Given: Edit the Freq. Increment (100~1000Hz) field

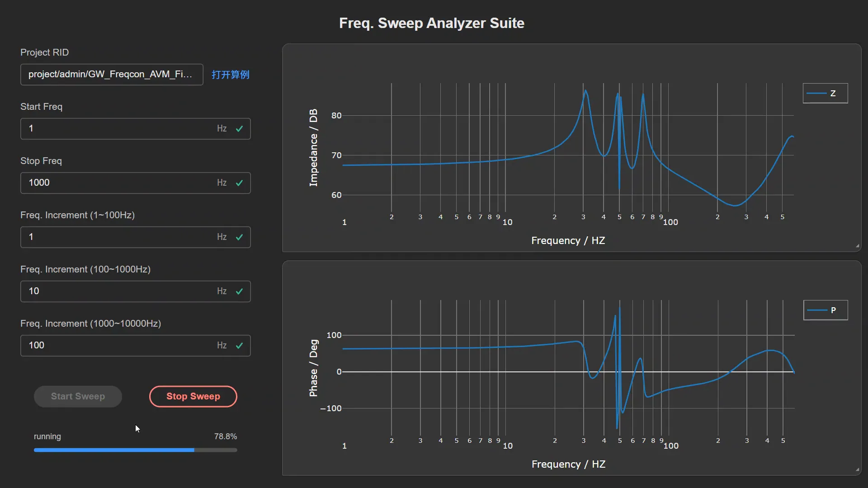Looking at the screenshot, I should pos(136,291).
